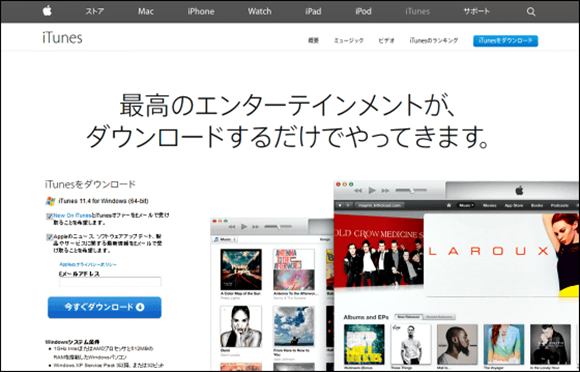Click the Apple logo in navigation bar

tap(47, 11)
